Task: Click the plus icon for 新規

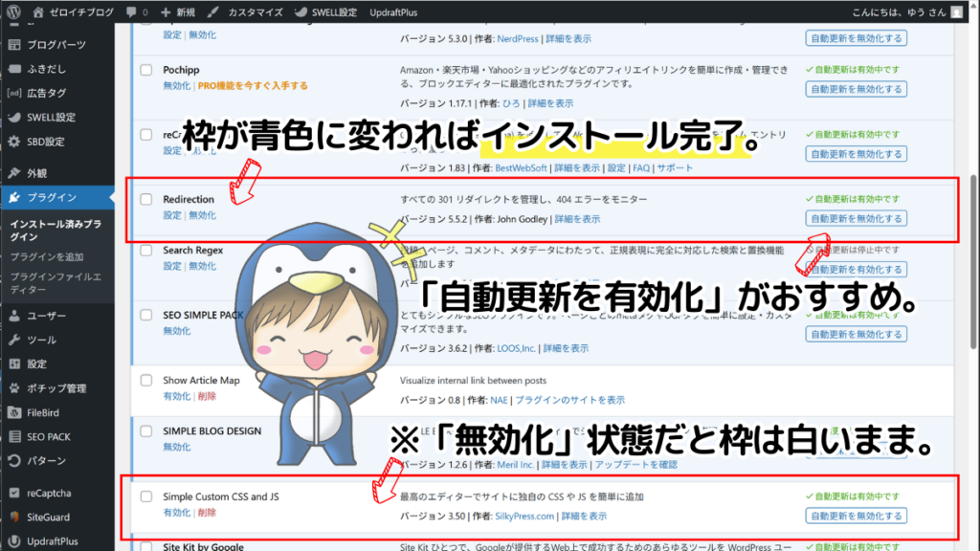Action: pos(165,11)
